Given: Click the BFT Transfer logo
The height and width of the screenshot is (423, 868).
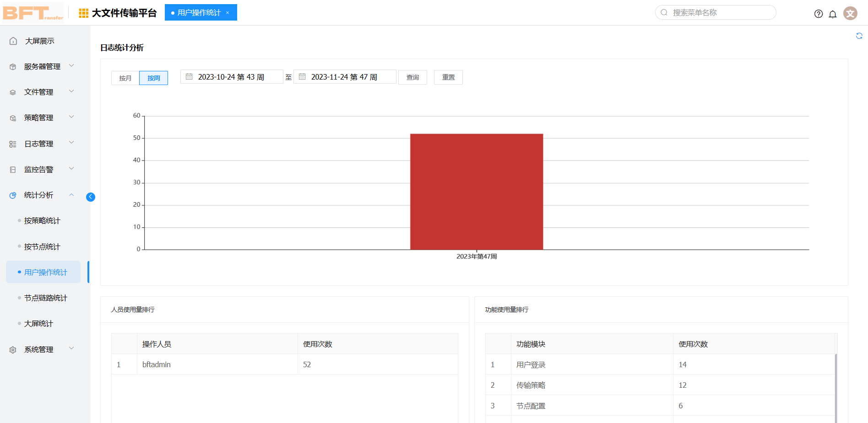Looking at the screenshot, I should point(33,13).
